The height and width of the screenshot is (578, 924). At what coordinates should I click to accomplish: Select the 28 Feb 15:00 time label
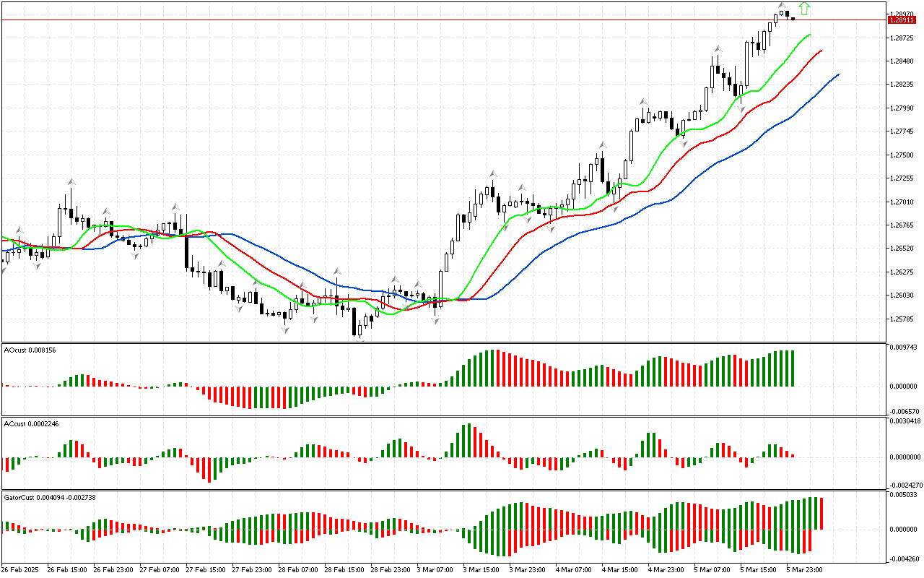[x=344, y=570]
